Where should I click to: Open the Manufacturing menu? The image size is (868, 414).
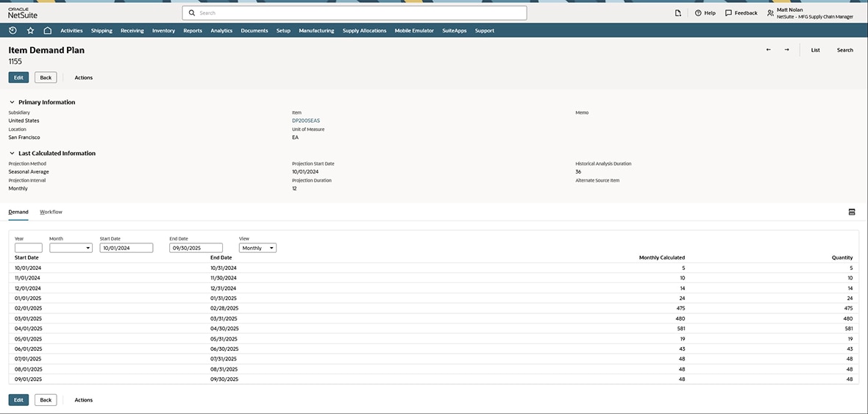[316, 30]
